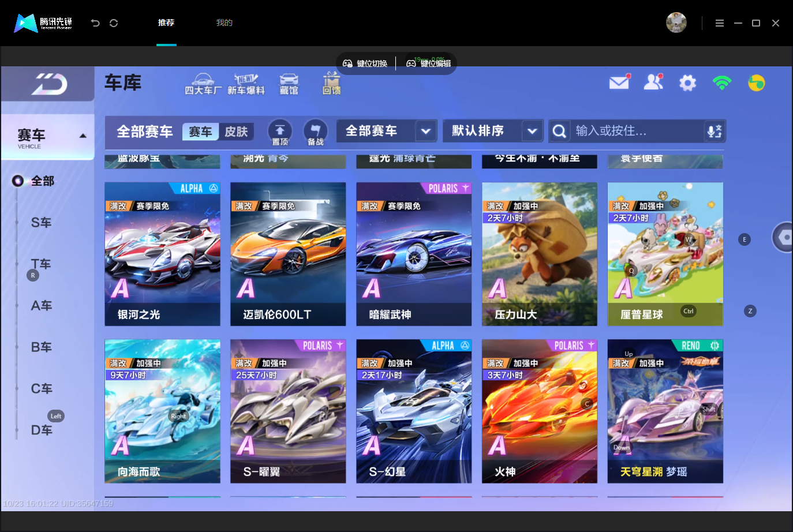793x532 pixels.
Task: Open the friends icon
Action: click(x=653, y=83)
